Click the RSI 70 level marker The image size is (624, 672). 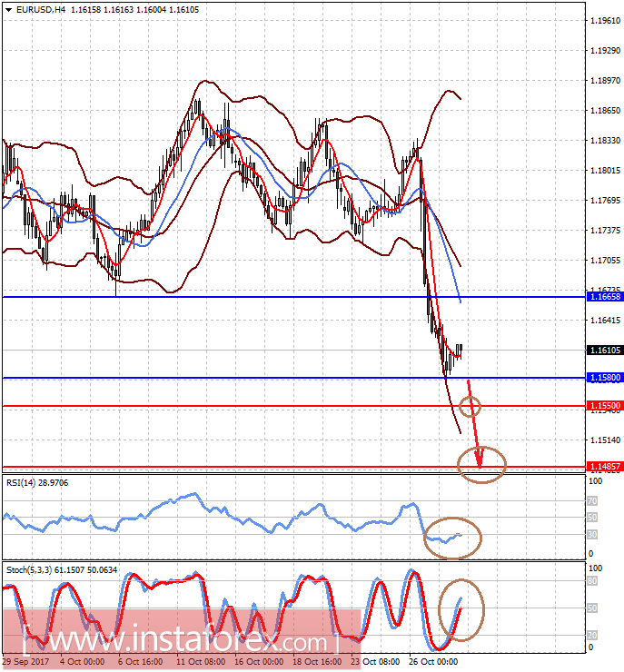coord(590,500)
